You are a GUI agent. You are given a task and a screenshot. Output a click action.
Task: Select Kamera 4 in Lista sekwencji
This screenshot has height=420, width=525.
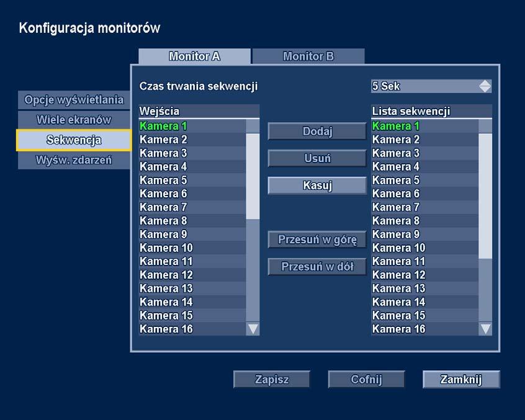pos(425,167)
